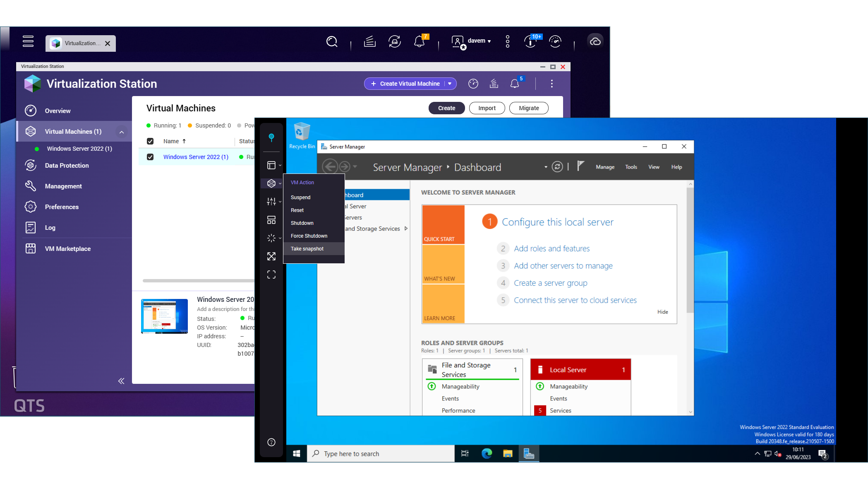Open Windows Server 2022 (1) link in VM list
Screen dimensions: 868x489
[196, 157]
